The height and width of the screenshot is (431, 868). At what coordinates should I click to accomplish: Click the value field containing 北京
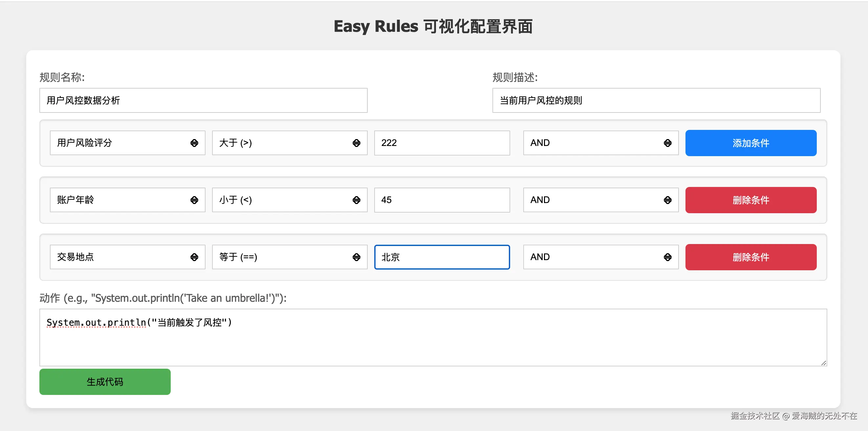[x=442, y=257]
